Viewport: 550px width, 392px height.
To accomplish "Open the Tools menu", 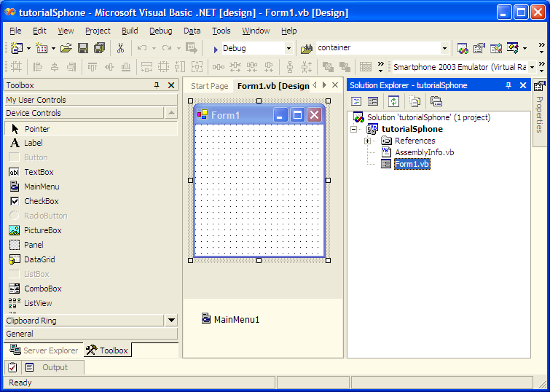I will 221,31.
